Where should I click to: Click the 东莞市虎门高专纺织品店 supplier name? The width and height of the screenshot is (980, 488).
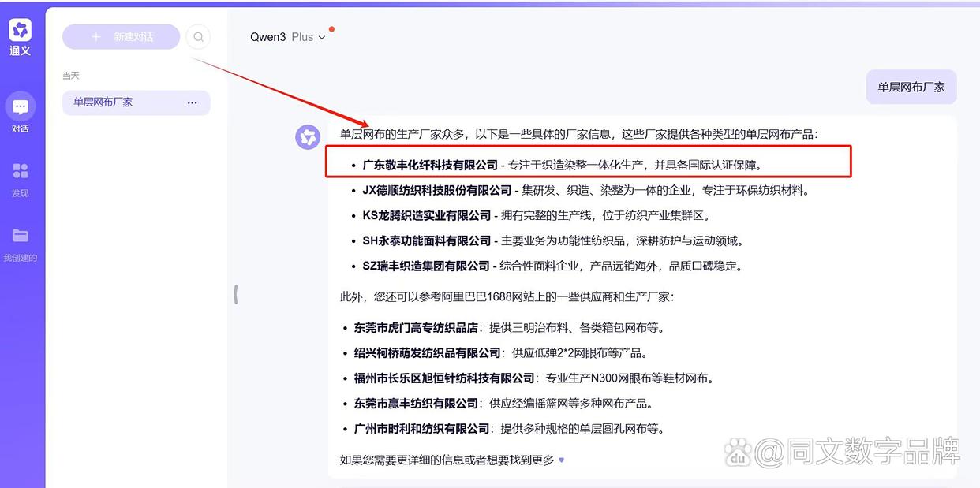[x=416, y=328]
